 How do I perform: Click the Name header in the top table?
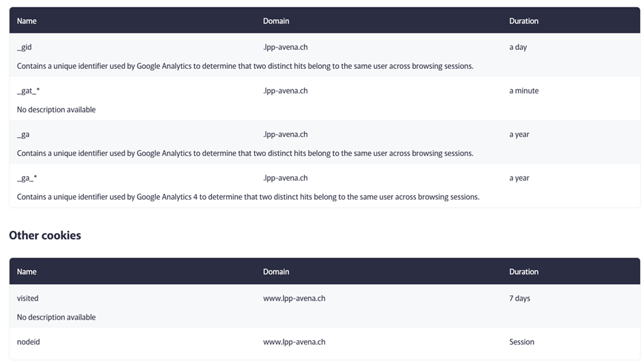point(27,21)
